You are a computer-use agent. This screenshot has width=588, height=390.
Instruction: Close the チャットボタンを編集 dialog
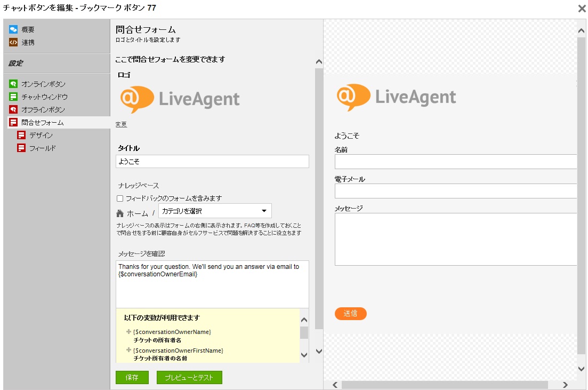(x=582, y=8)
